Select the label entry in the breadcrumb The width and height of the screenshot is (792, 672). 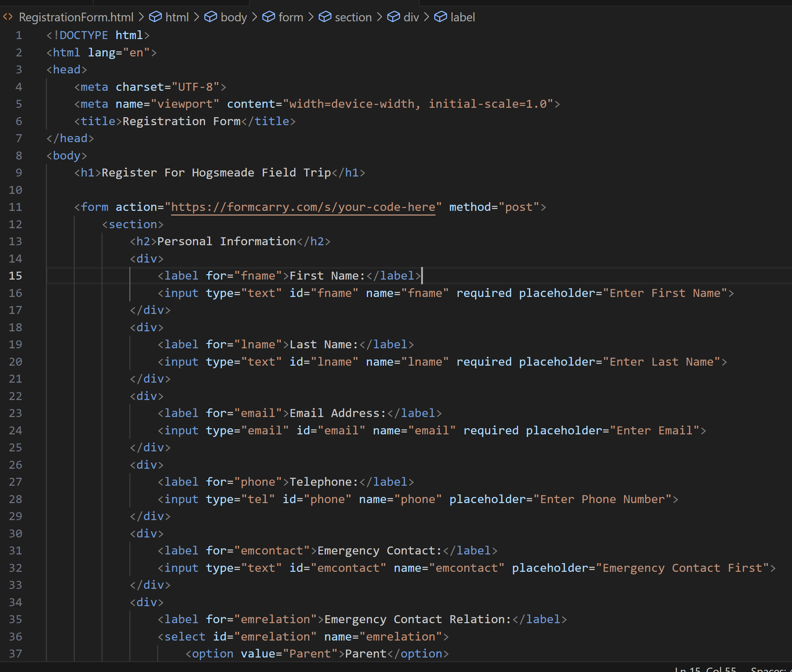tap(462, 17)
